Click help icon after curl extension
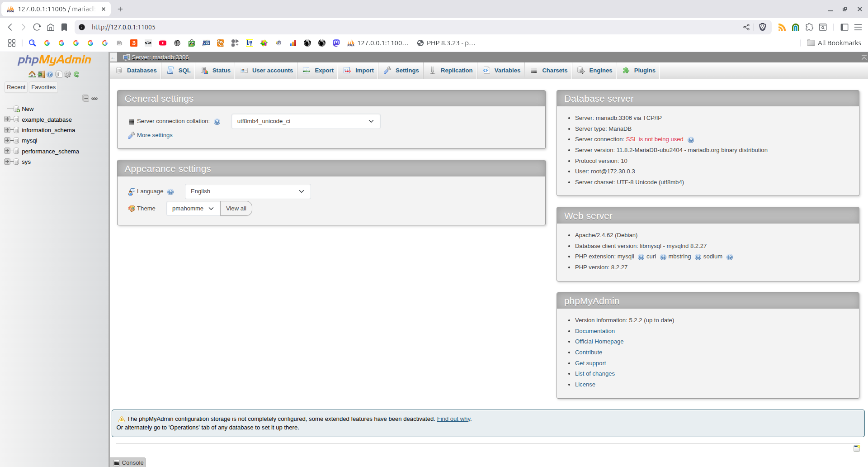This screenshot has width=868, height=467. (663, 257)
